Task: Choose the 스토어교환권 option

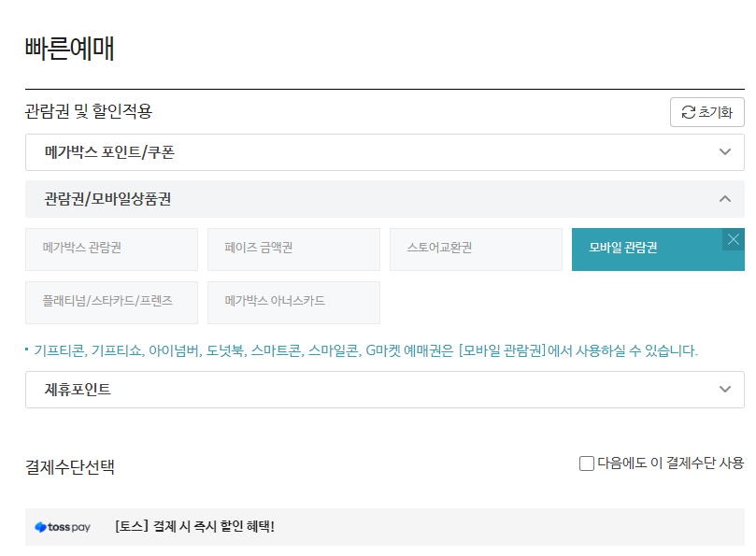Action: [x=476, y=249]
